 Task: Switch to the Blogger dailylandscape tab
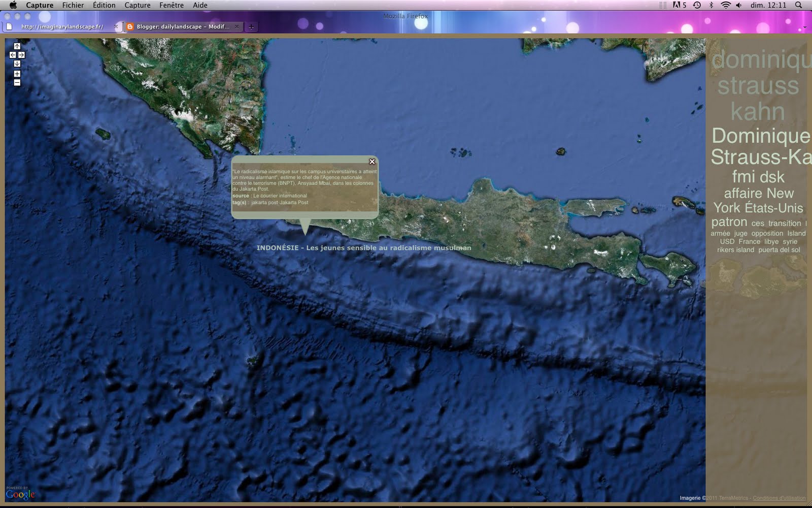click(x=183, y=26)
